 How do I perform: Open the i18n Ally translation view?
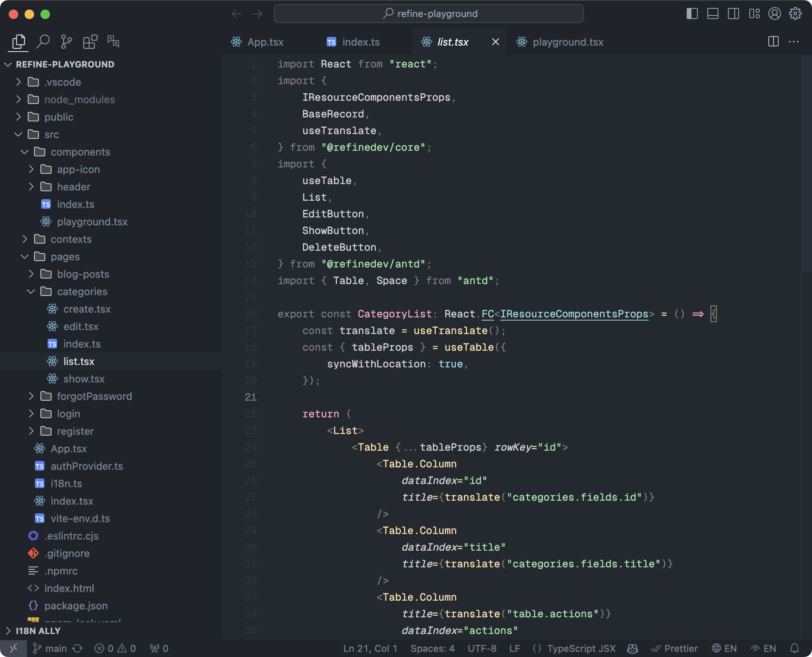pos(113,42)
